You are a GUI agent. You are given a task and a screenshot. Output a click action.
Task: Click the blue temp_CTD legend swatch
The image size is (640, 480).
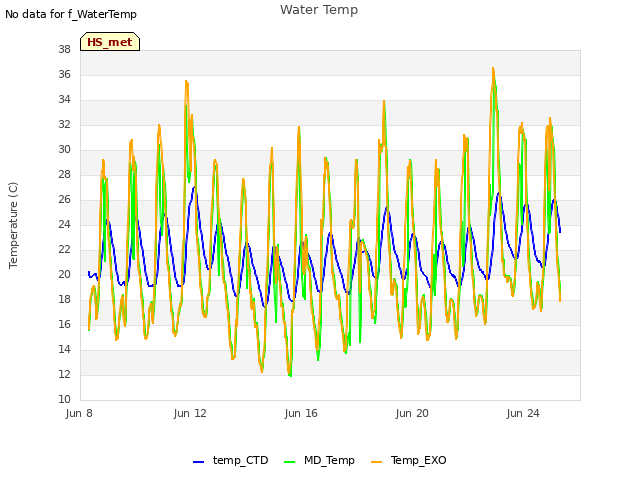(x=198, y=462)
